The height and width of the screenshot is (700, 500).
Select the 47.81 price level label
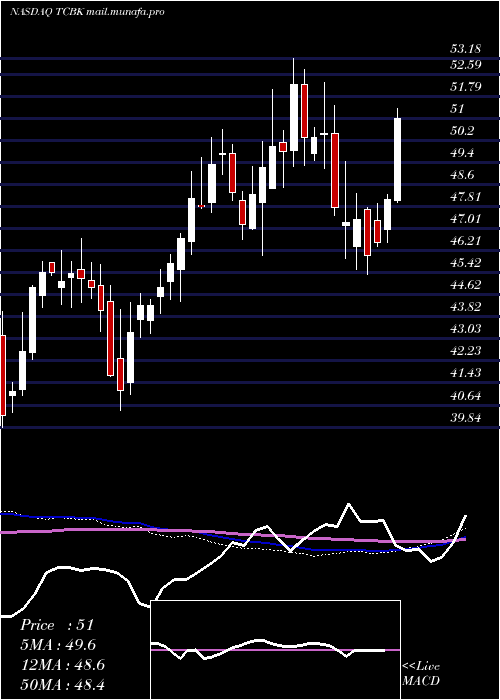click(466, 196)
